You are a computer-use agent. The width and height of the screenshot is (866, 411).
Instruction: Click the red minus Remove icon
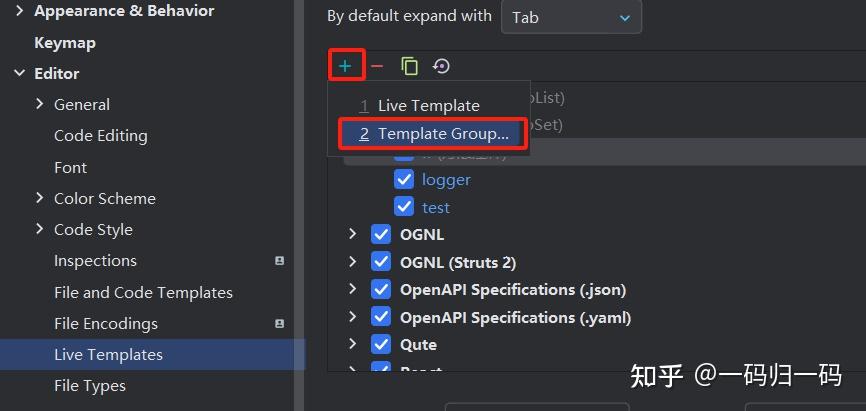click(x=377, y=66)
